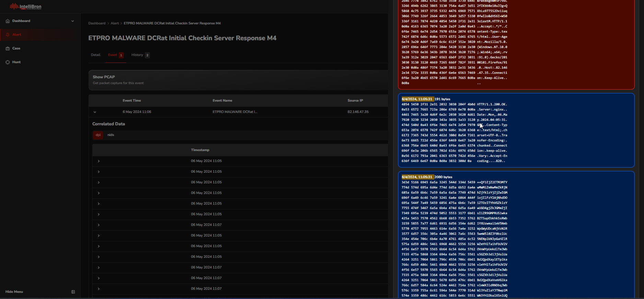
Task: Collapse the 6 May 2024 11:06 event row
Action: (x=95, y=112)
